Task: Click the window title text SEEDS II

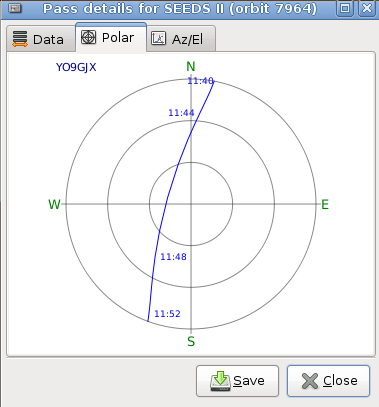Action: [x=193, y=8]
